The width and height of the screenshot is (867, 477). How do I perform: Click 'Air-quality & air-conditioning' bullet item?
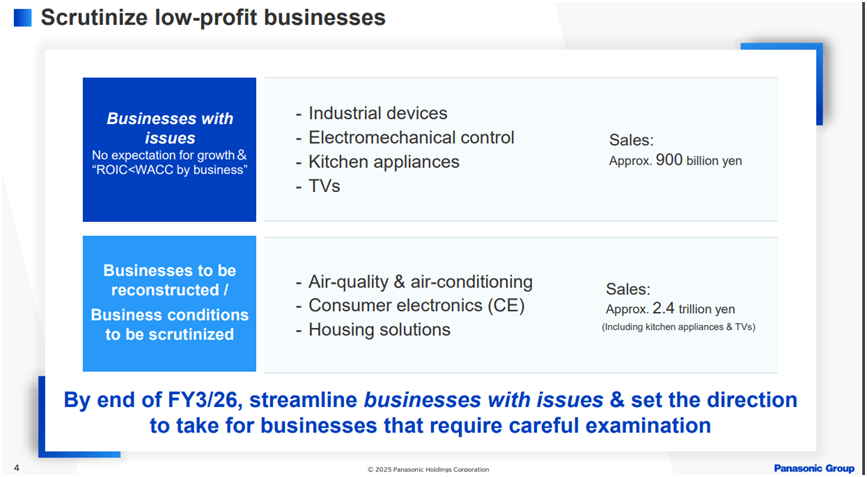pyautogui.click(x=414, y=282)
